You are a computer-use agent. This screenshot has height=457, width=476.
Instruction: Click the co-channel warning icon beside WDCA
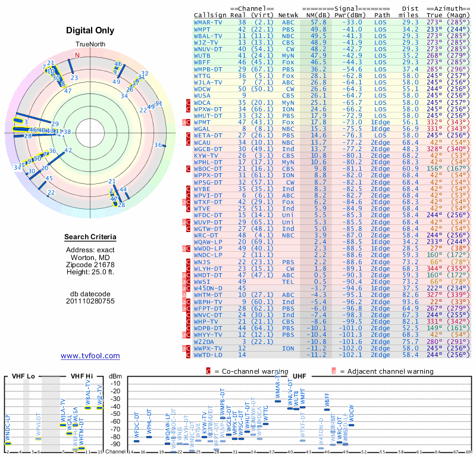pyautogui.click(x=188, y=102)
